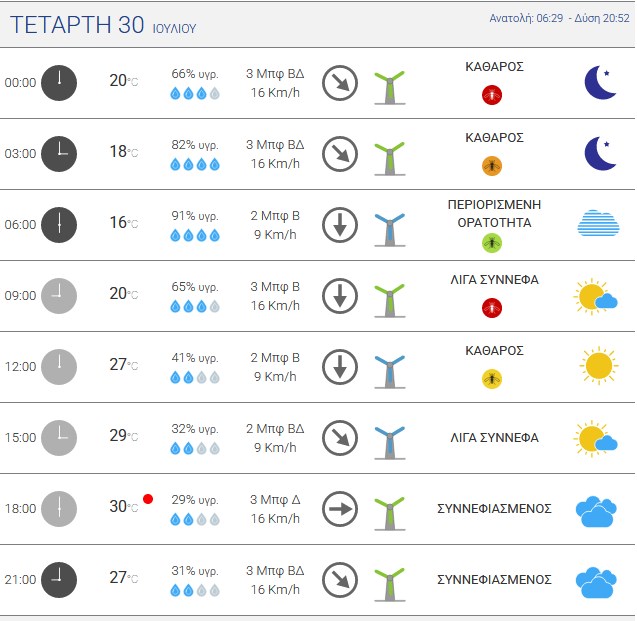Click the clock icon in the 03:00 row
The width and height of the screenshot is (637, 621).
coord(59,154)
